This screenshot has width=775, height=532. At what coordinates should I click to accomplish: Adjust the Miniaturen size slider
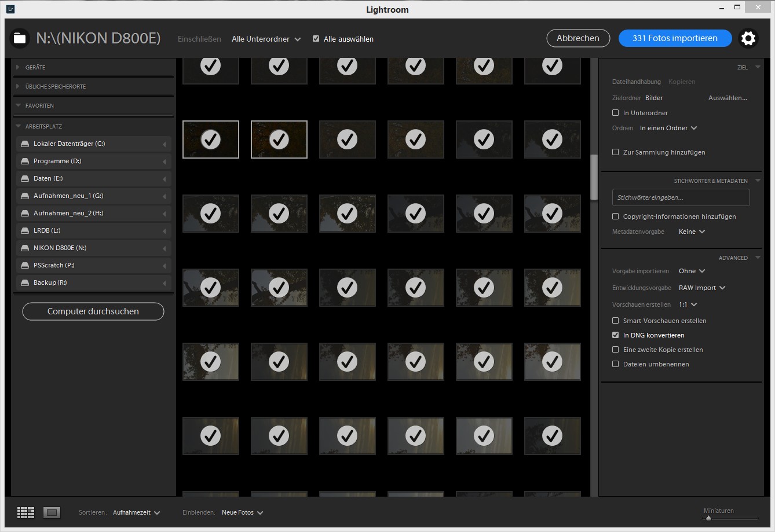pyautogui.click(x=708, y=518)
